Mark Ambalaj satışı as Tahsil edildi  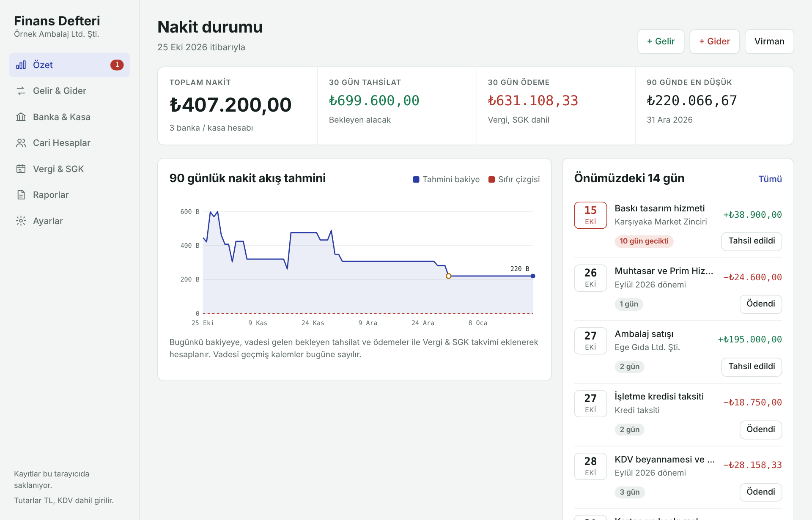[752, 367]
